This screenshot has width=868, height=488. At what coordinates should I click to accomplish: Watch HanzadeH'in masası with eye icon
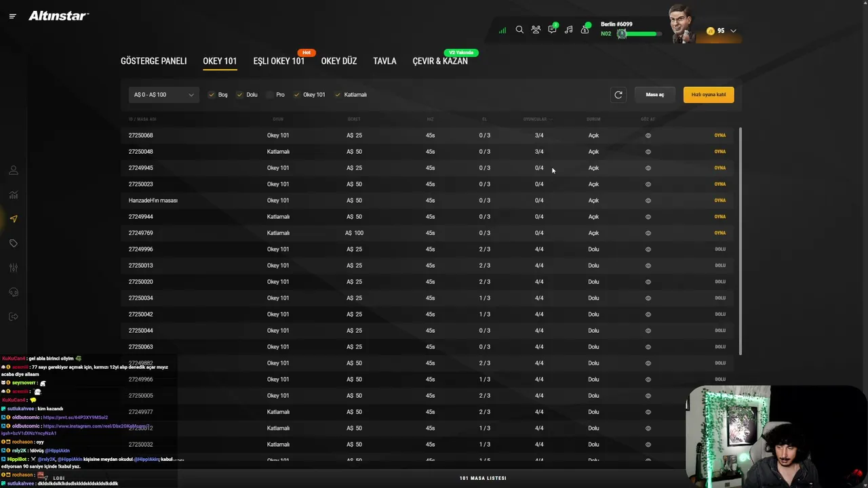(x=648, y=201)
